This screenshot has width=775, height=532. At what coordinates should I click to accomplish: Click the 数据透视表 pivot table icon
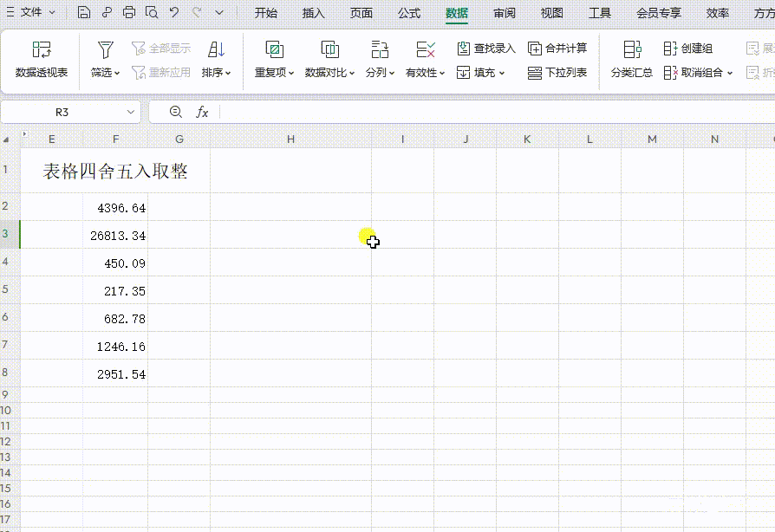(x=42, y=49)
